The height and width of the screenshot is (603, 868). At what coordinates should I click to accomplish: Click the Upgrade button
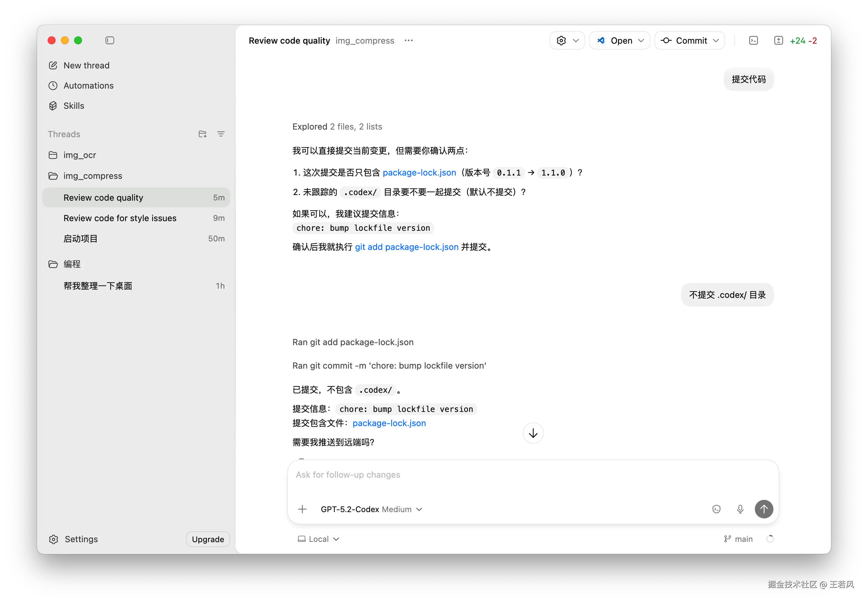[207, 539]
